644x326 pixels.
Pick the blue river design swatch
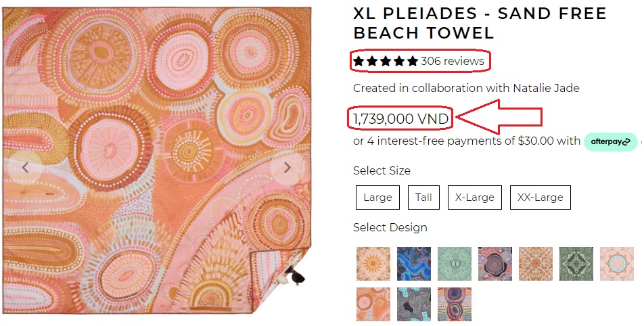pos(414,264)
